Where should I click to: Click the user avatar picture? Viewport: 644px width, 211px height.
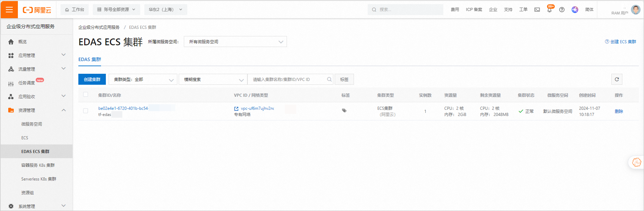636,10
